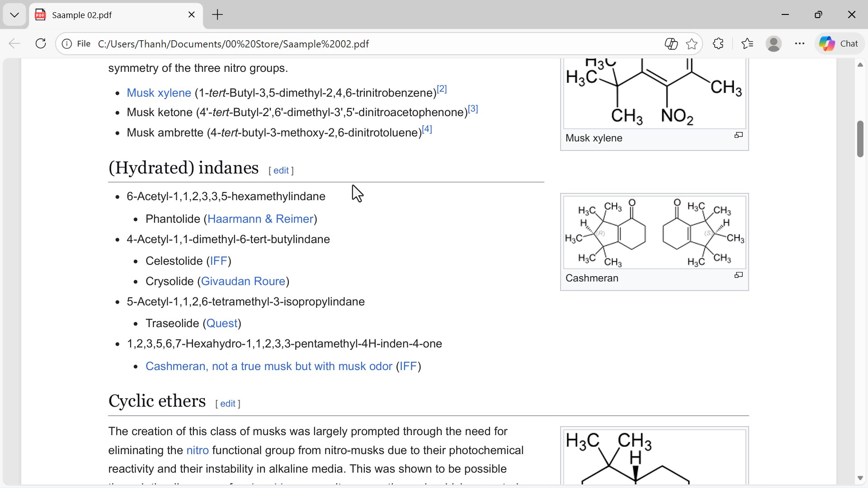868x488 pixels.
Task: Click the browser Refresh icon
Action: 41,43
